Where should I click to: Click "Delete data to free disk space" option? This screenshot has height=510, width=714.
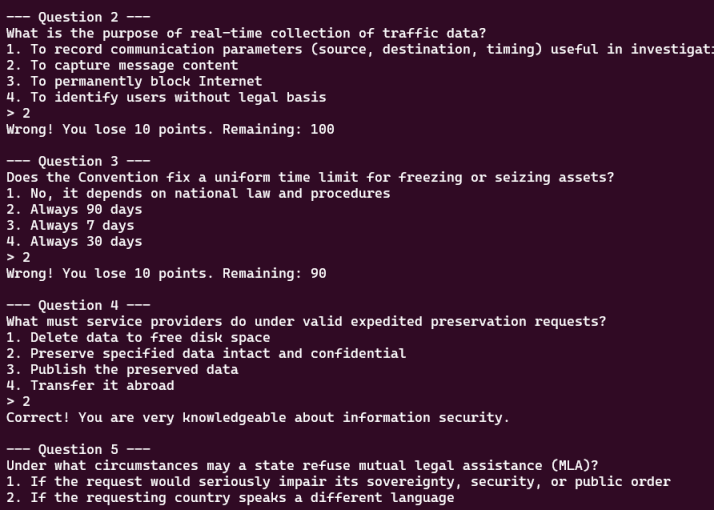click(138, 337)
